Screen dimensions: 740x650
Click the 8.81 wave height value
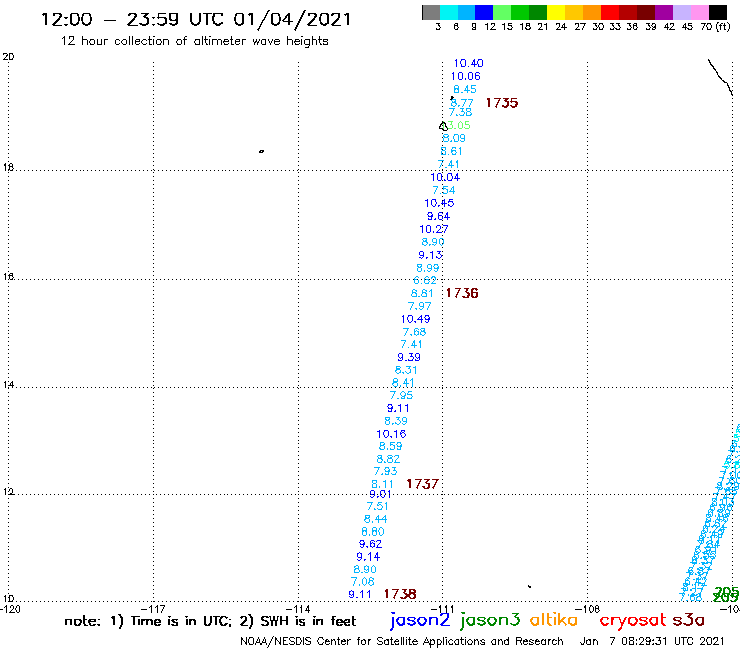421,294
